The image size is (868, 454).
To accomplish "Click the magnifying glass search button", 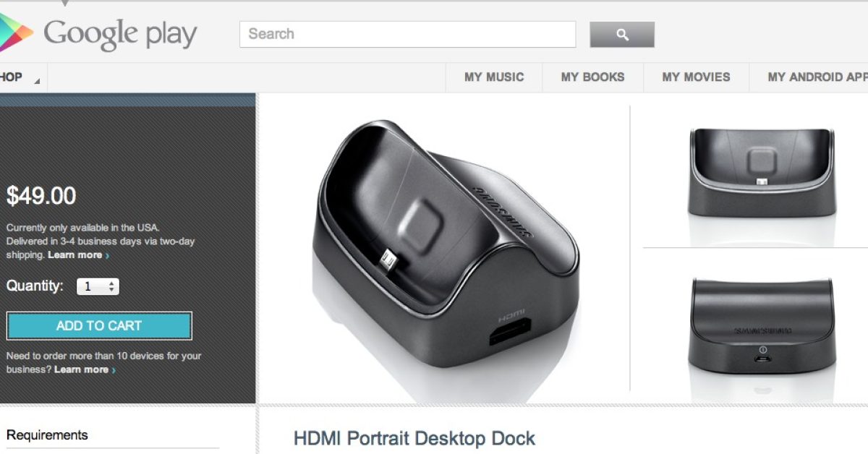I will pos(622,35).
